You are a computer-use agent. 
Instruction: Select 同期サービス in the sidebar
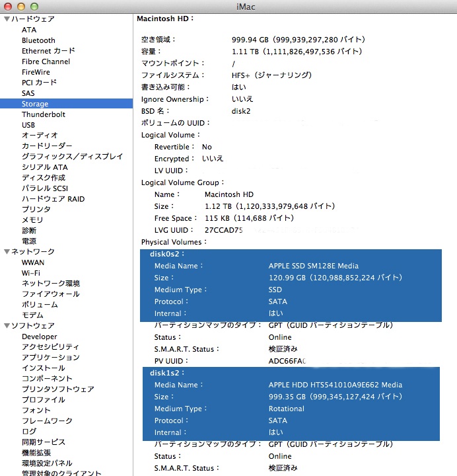click(44, 442)
